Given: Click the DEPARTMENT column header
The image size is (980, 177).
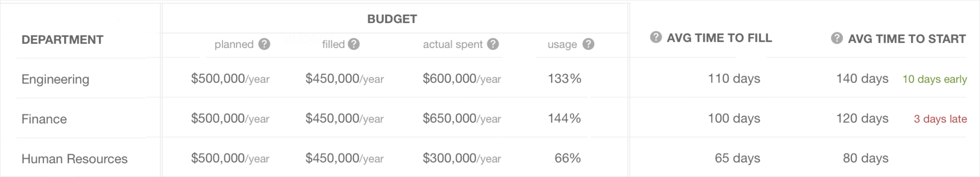Looking at the screenshot, I should pyautogui.click(x=62, y=40).
